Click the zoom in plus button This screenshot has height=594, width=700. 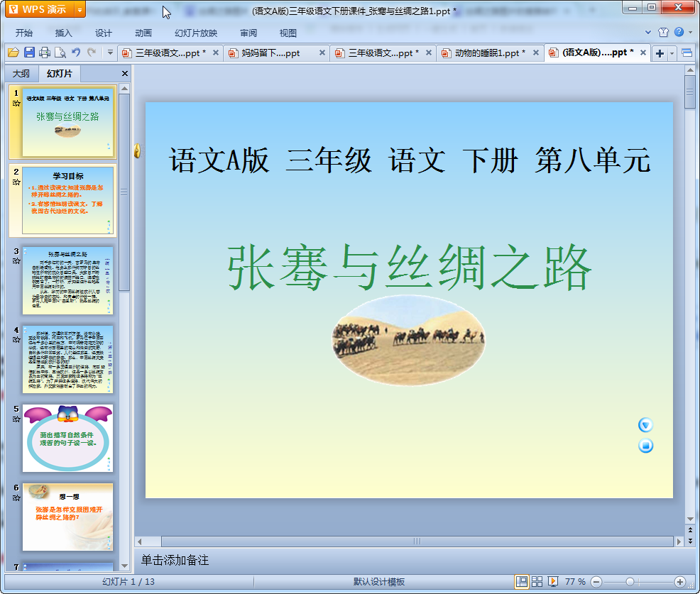[679, 581]
